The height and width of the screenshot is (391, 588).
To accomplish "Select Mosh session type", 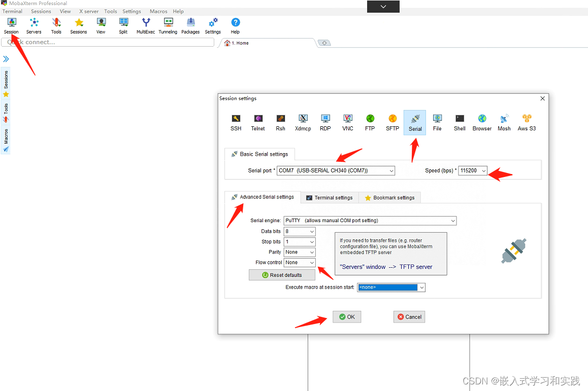I will [504, 122].
